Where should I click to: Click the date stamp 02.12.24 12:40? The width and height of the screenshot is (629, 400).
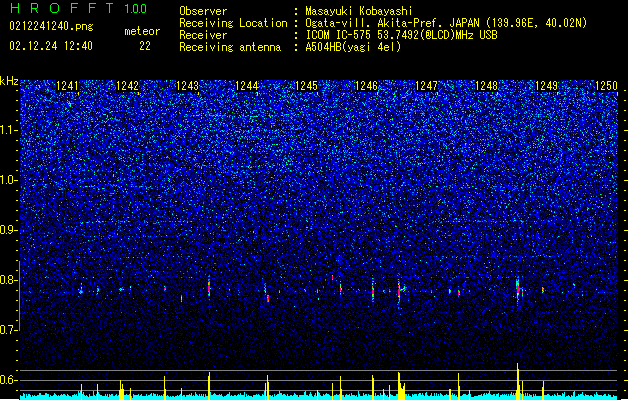[x=51, y=46]
